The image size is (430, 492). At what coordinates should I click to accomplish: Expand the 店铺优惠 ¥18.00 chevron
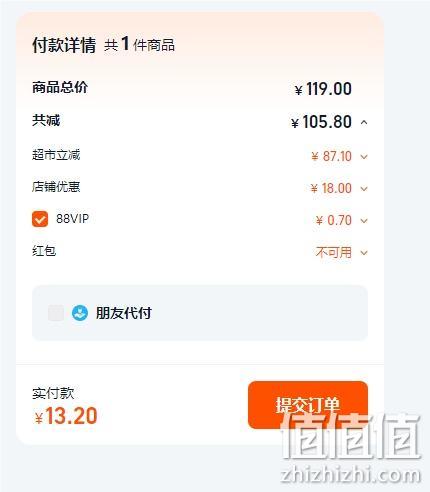coord(364,189)
